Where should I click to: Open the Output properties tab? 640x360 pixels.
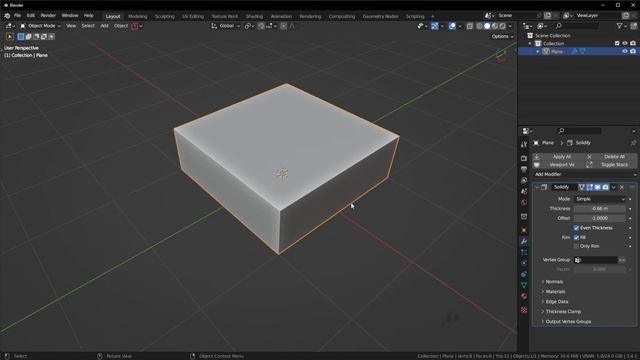pyautogui.click(x=524, y=169)
